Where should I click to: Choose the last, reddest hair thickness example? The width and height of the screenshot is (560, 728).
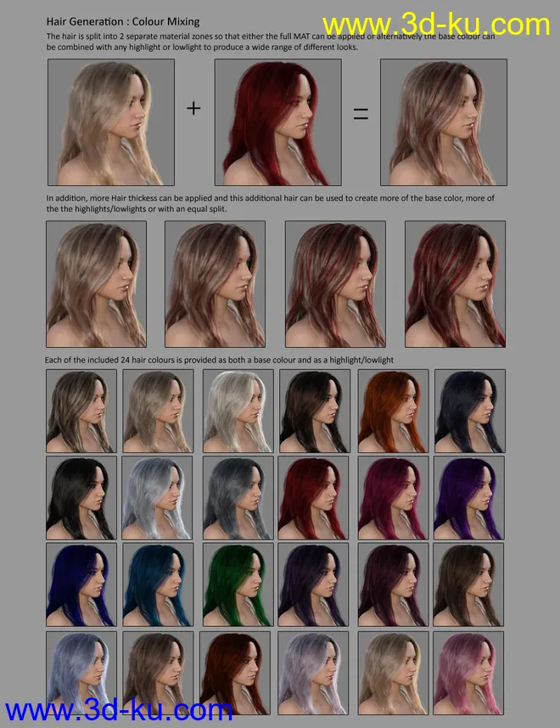[455, 283]
